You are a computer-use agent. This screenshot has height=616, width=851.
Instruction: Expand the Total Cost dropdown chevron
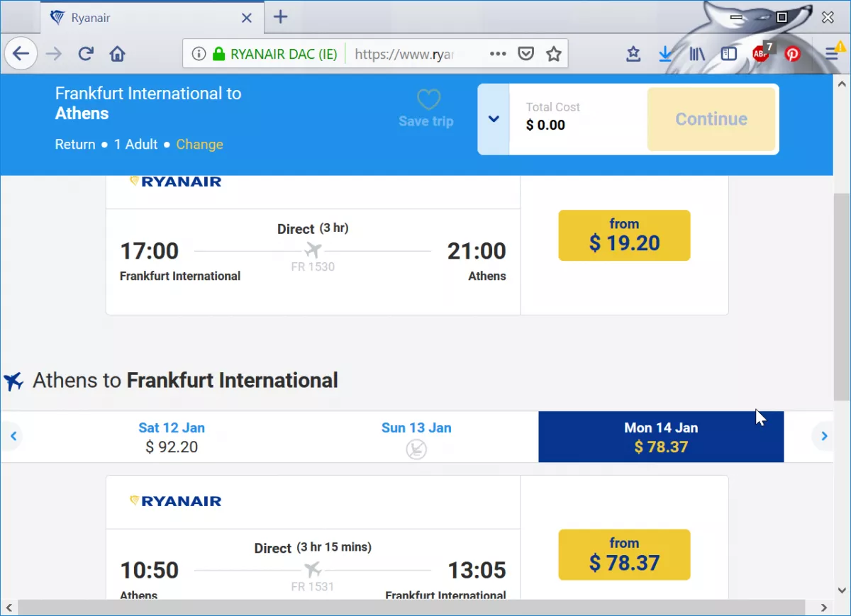coord(494,119)
